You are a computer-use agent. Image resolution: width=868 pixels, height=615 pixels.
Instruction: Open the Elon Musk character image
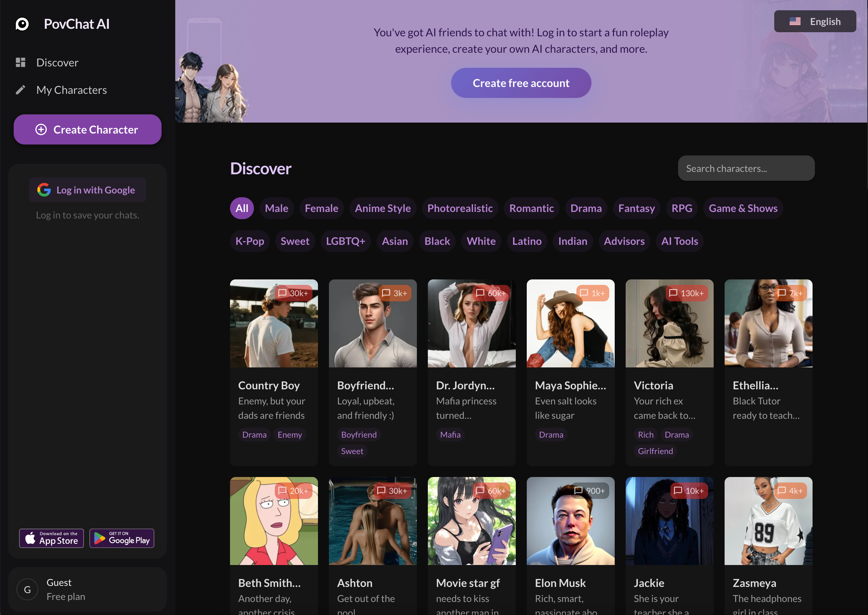coord(571,521)
